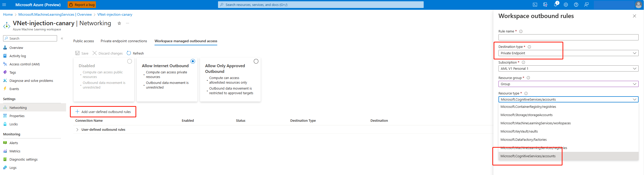Select the Disabled radio option

point(130,61)
